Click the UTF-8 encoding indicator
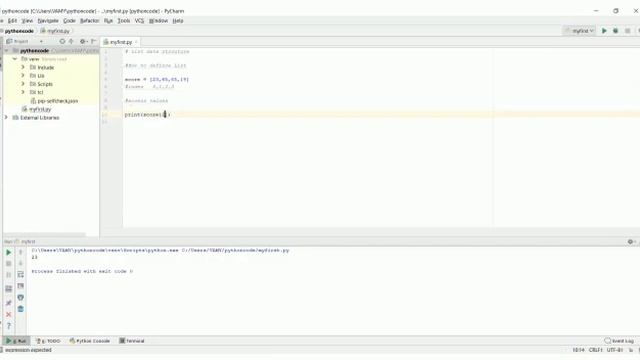Image resolution: width=640 pixels, height=360 pixels. pos(615,350)
